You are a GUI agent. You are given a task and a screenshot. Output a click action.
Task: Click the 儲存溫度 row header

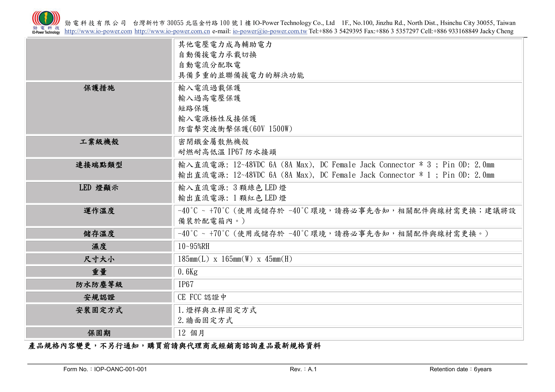tap(99, 234)
